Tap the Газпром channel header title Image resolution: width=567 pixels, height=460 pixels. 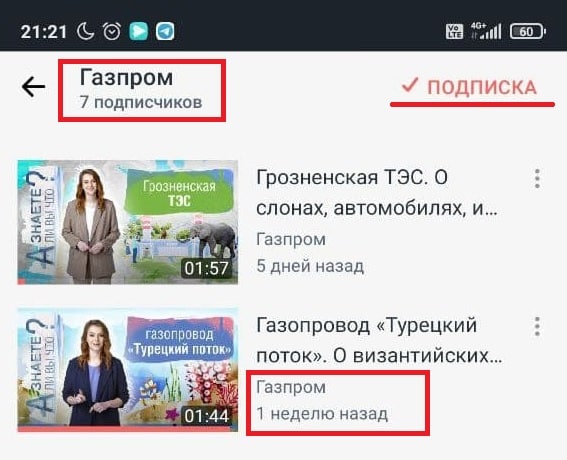(x=126, y=77)
